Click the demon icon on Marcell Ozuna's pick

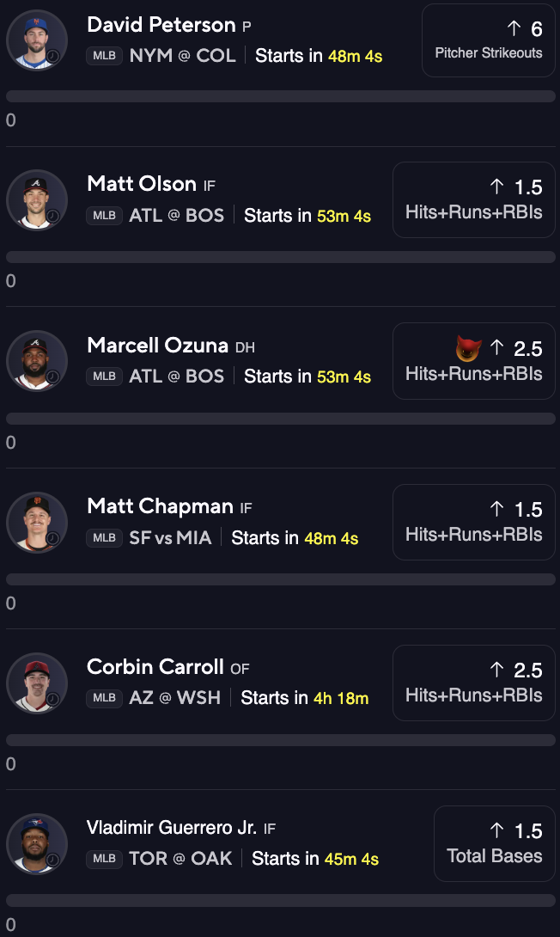pyautogui.click(x=468, y=348)
